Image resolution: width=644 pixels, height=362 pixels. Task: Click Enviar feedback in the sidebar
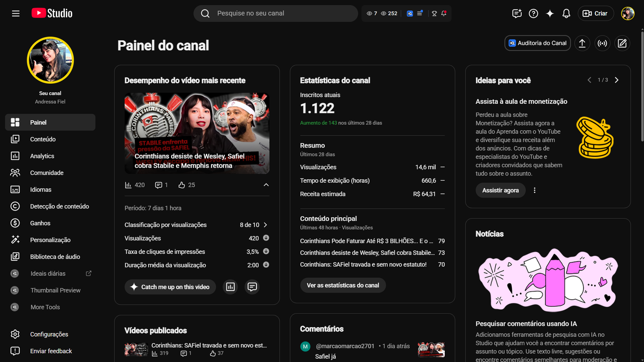(50, 351)
